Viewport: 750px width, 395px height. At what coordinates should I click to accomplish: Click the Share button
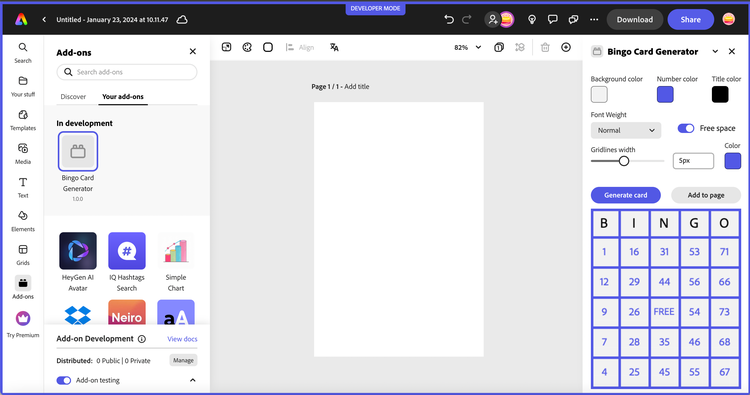point(691,20)
